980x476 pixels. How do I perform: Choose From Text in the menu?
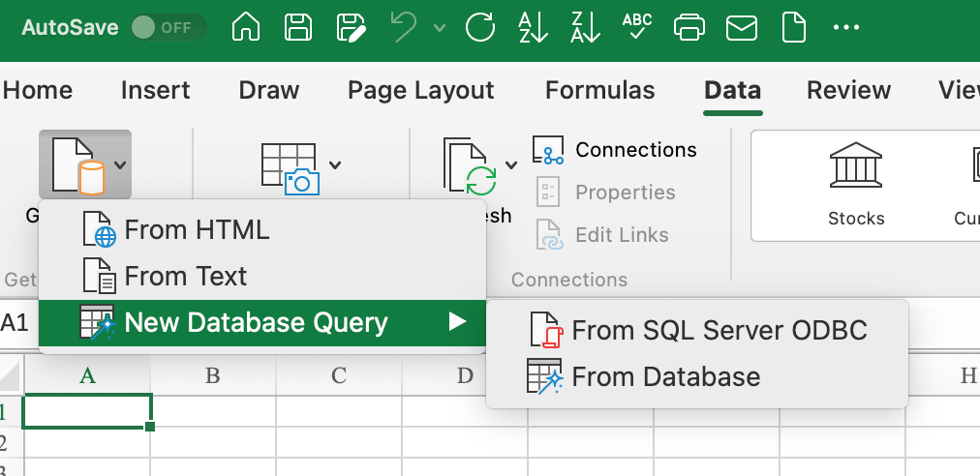[x=261, y=276]
